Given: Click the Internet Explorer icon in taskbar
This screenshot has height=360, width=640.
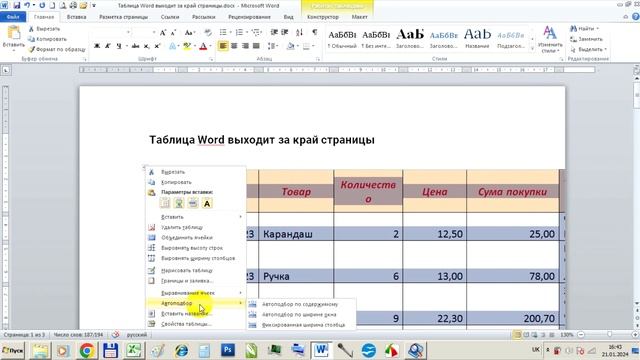Looking at the screenshot, I should (x=181, y=350).
